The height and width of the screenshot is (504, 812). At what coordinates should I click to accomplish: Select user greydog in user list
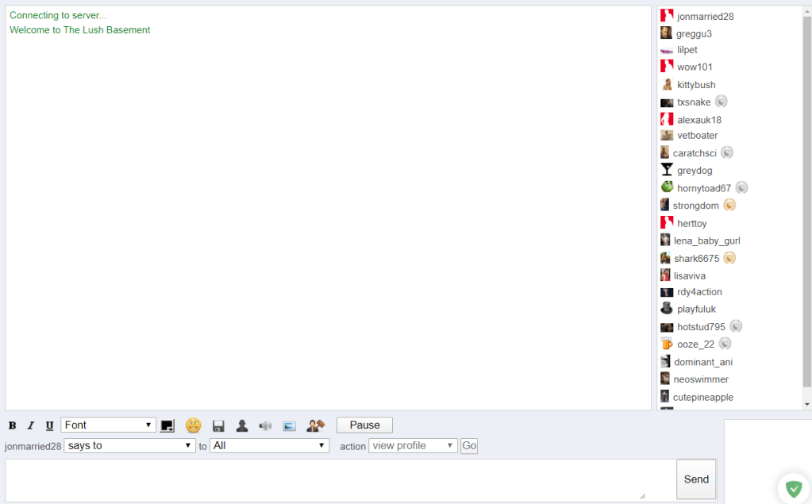pyautogui.click(x=695, y=171)
